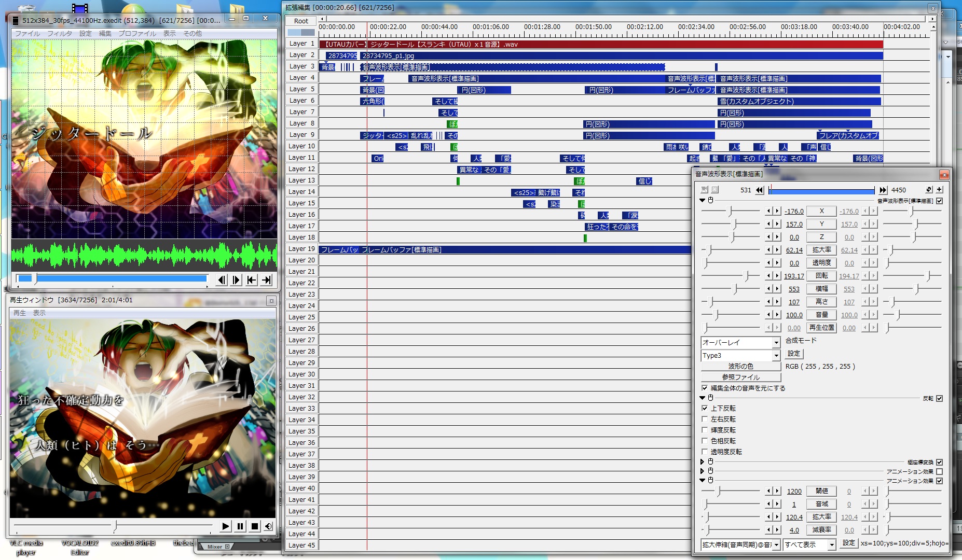Check 左右反転 checkbox

tap(705, 419)
